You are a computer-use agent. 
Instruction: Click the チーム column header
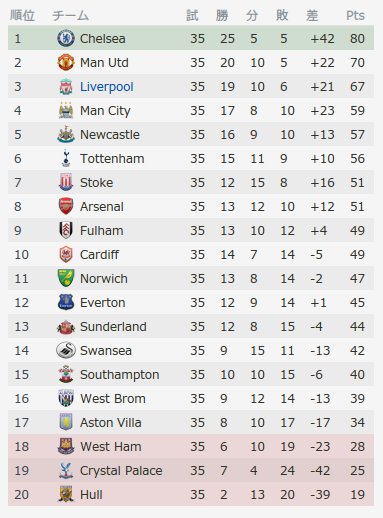(70, 15)
